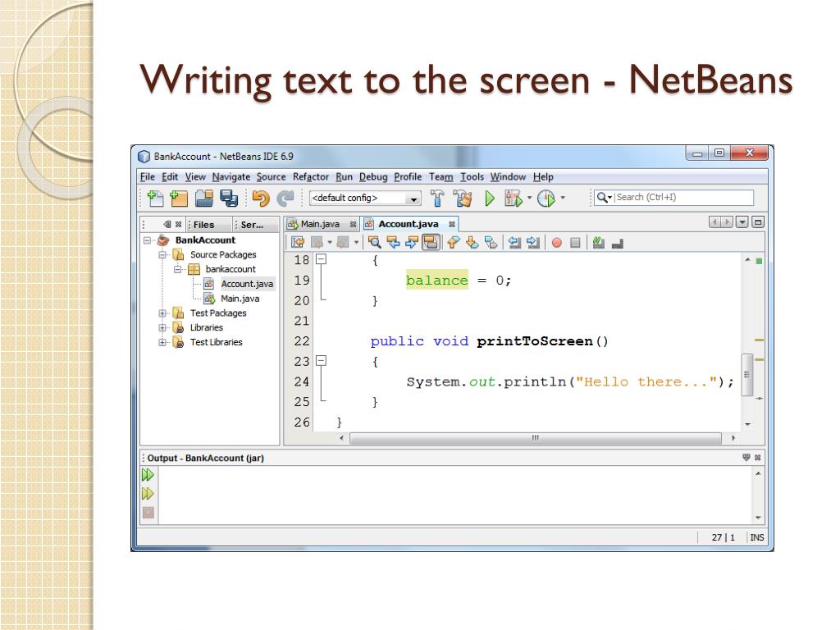Screen dimensions: 840x630
Task: Open dropdown arrow beside Debug Project icon
Action: pyautogui.click(x=529, y=198)
